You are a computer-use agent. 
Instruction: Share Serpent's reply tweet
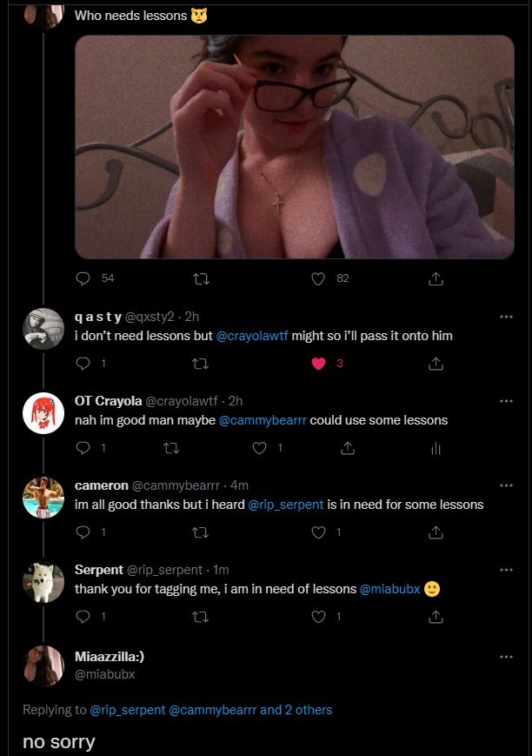point(436,616)
